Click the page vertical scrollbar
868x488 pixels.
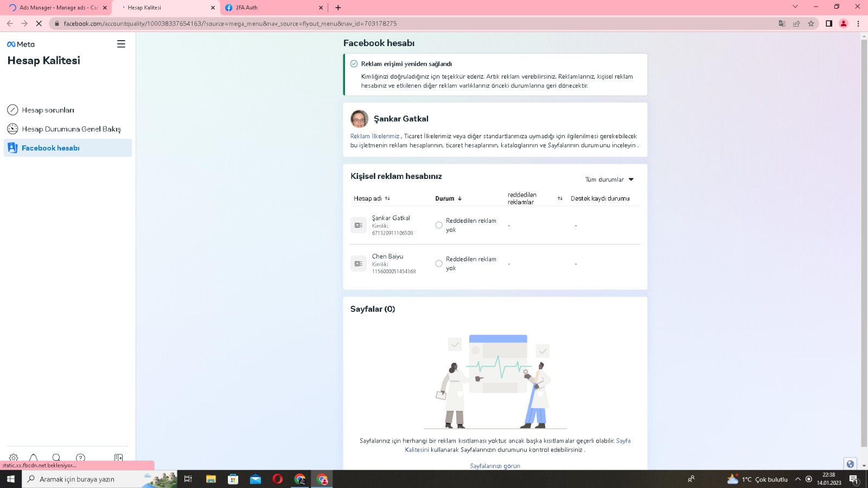pos(864,243)
